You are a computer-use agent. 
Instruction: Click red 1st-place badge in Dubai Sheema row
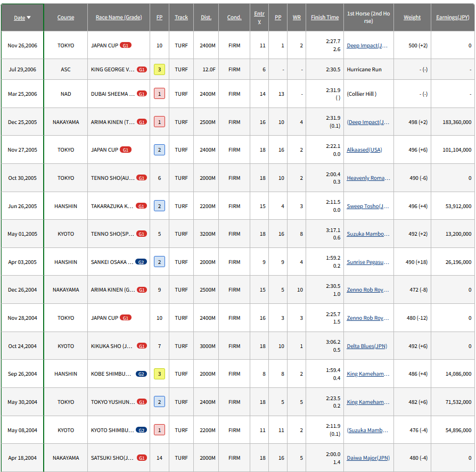tap(159, 94)
